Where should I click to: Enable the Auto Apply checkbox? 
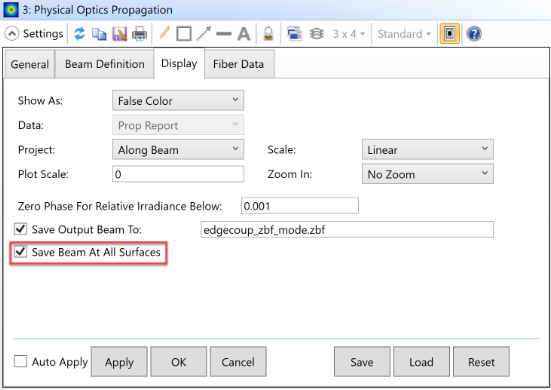(x=20, y=361)
